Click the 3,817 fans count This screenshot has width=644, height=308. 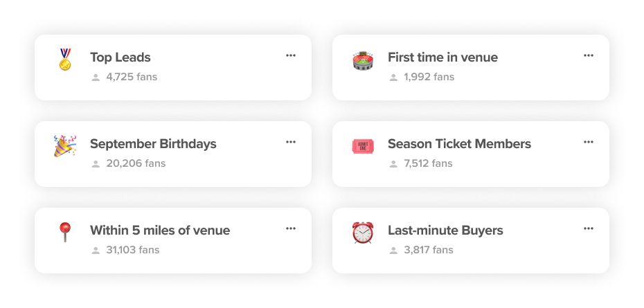tap(428, 250)
